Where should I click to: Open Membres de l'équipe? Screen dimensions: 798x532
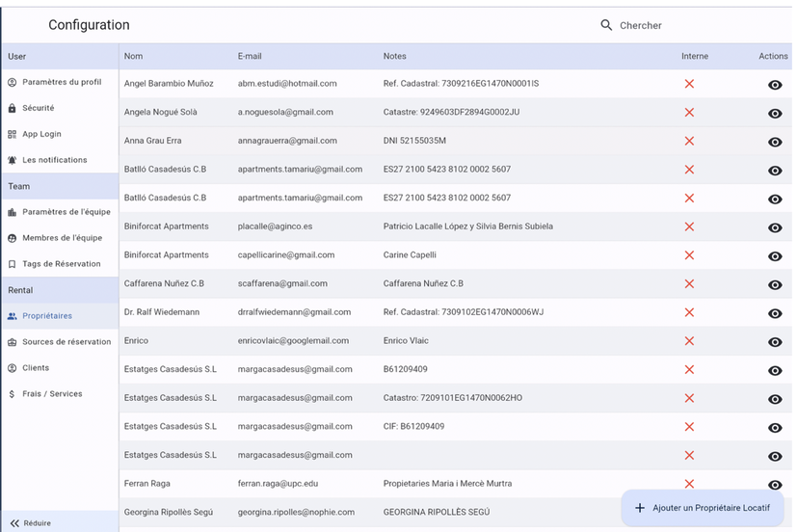tap(60, 238)
